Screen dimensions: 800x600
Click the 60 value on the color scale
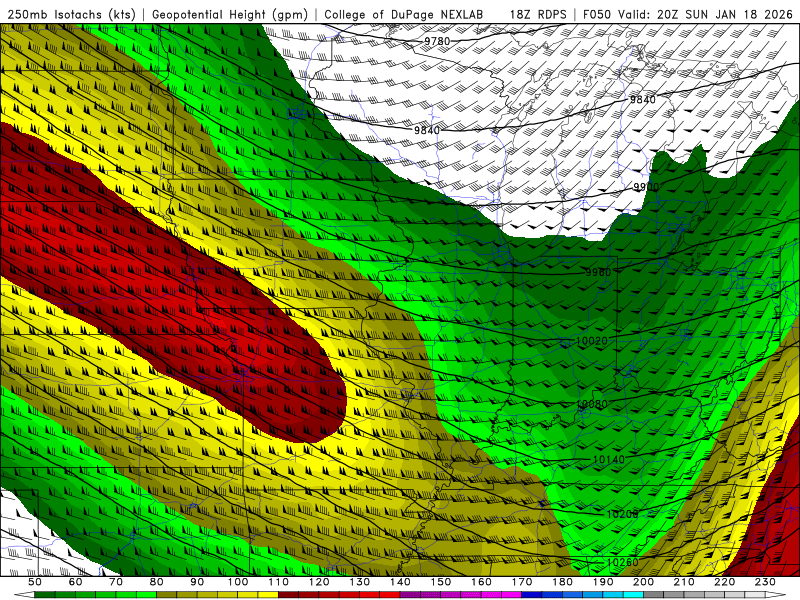[76, 582]
